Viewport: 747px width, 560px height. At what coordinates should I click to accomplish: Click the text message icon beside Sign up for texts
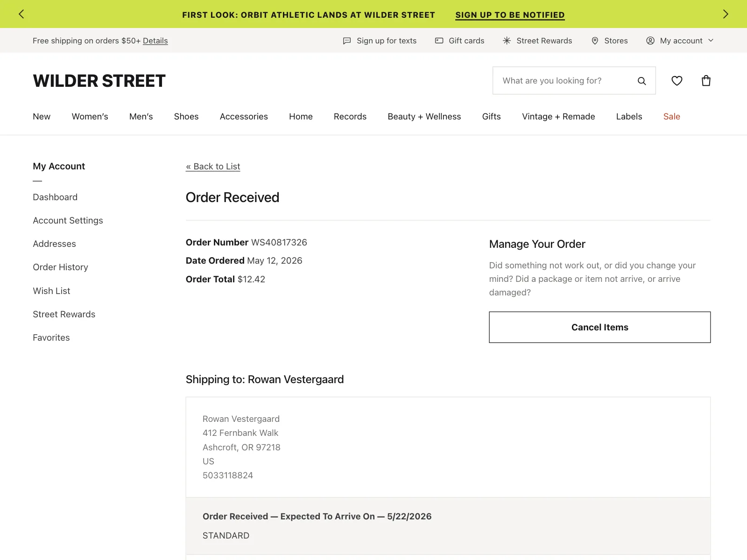tap(347, 41)
